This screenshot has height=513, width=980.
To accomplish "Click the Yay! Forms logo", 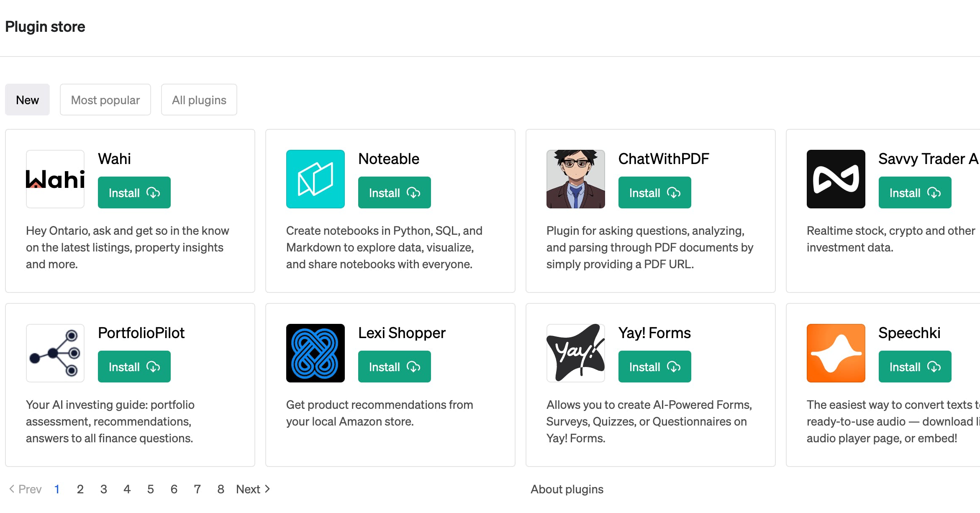I will point(576,353).
